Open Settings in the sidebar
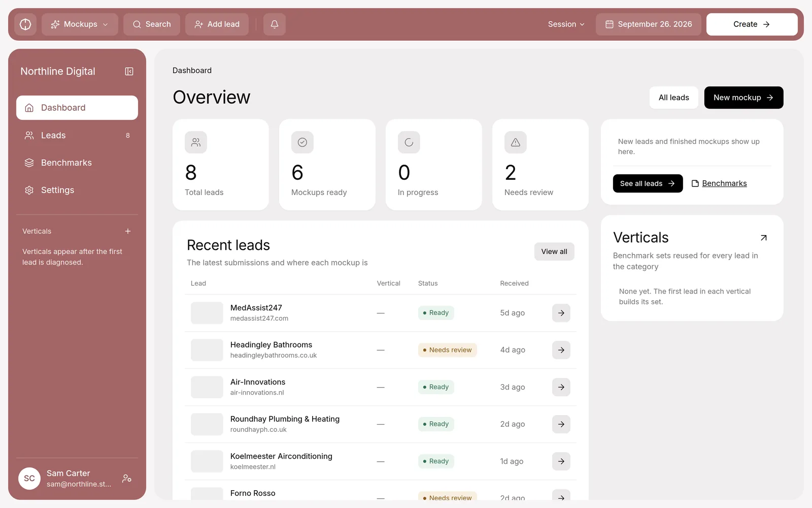Screen dimensions: 812x508 pyautogui.click(x=77, y=190)
